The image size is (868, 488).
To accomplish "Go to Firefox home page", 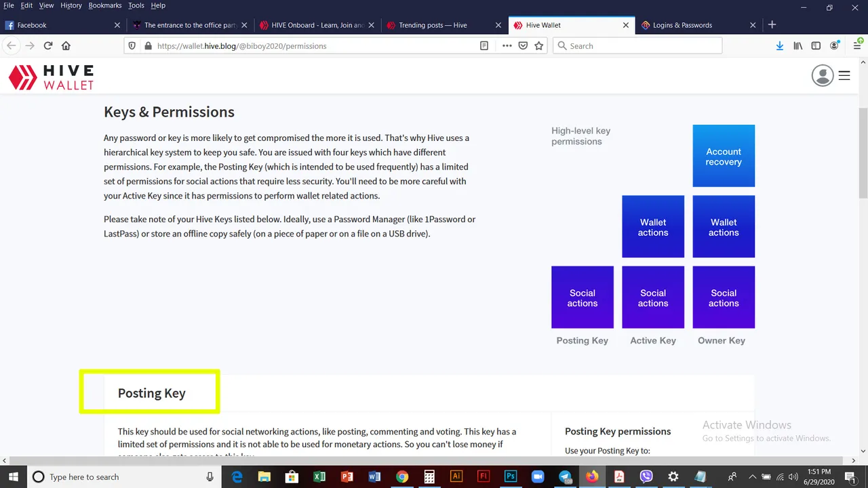I will pos(66,45).
